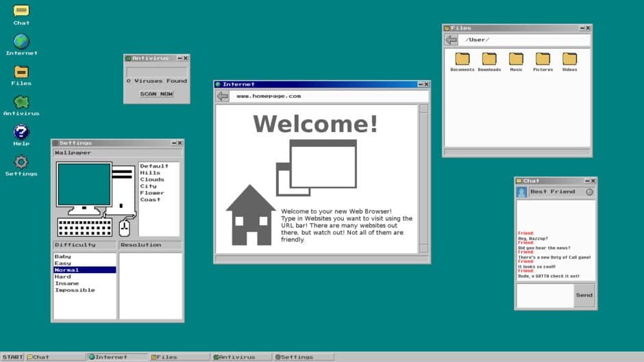Screen dimensions: 644x362
Task: Select Coast wallpaper option
Action: [150, 199]
